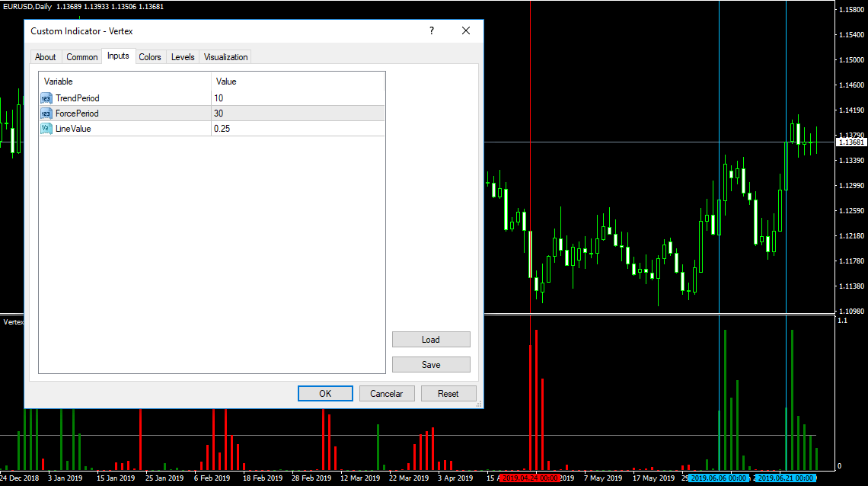The height and width of the screenshot is (486, 868).
Task: Click the 1.10980 price scale label
Action: pyautogui.click(x=851, y=311)
